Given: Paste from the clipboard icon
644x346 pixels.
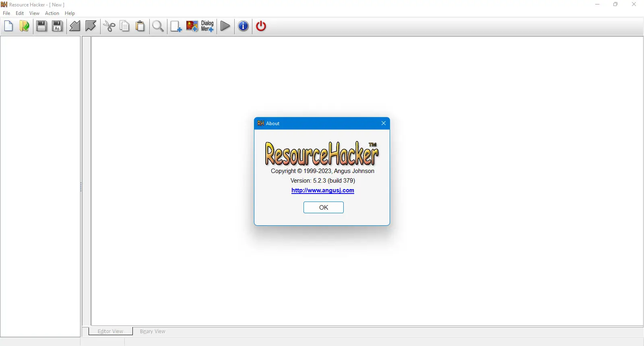Looking at the screenshot, I should pyautogui.click(x=140, y=26).
